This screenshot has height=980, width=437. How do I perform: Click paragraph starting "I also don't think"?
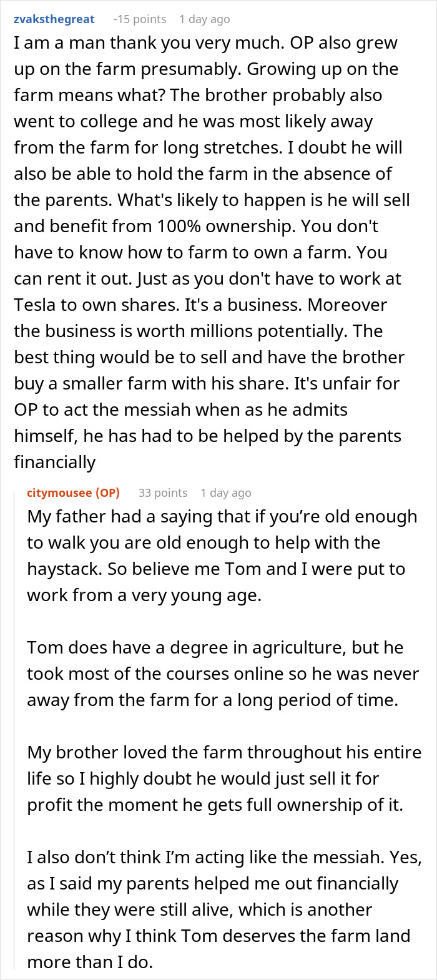click(x=223, y=909)
